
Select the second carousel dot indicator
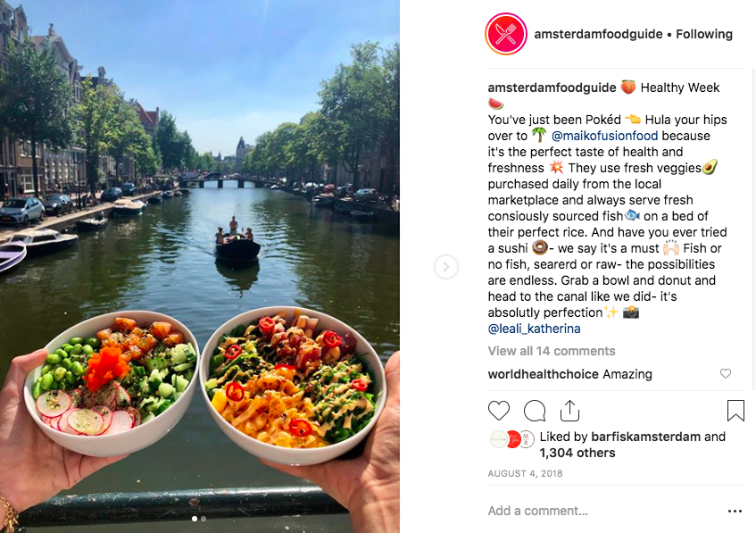(204, 519)
